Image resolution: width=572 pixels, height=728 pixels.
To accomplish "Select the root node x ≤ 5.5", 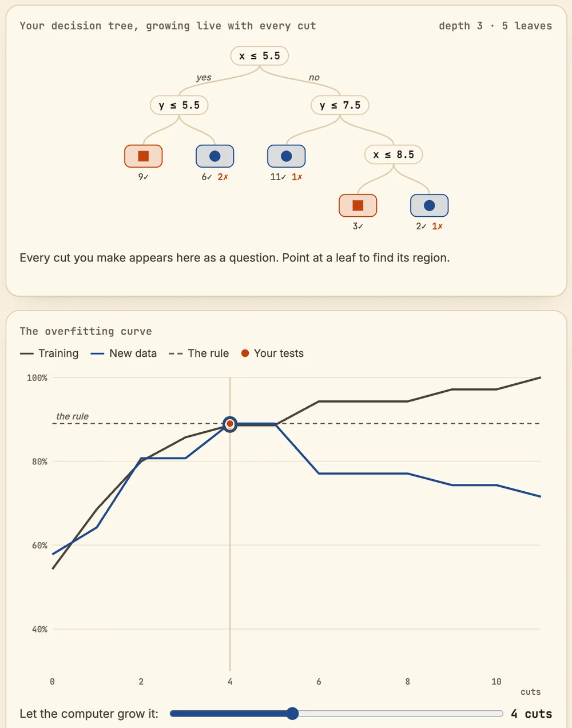I will [260, 56].
